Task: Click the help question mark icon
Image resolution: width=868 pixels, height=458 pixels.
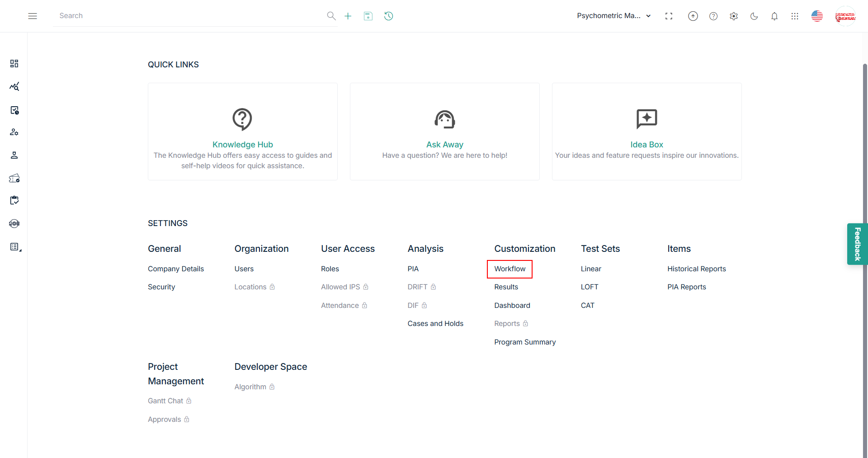Action: [x=713, y=16]
